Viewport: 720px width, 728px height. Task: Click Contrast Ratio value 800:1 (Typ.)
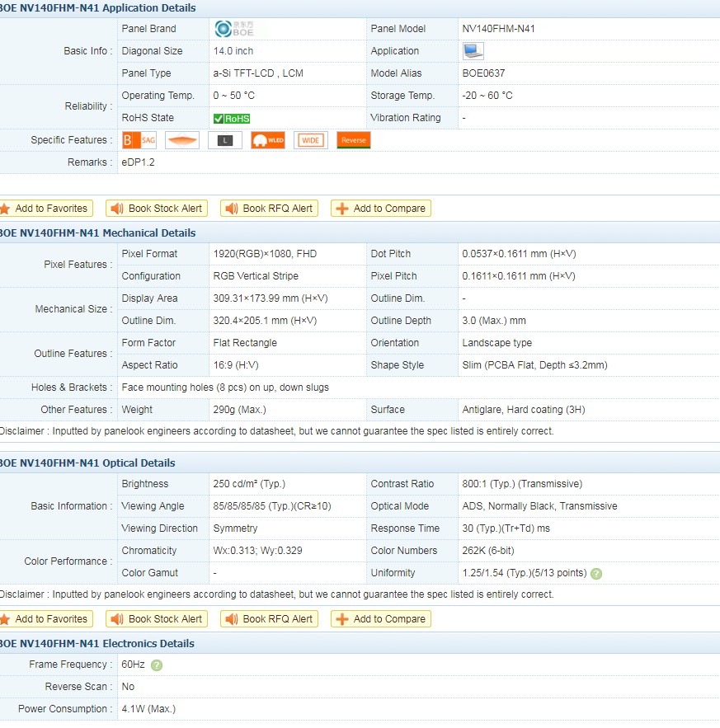(522, 484)
